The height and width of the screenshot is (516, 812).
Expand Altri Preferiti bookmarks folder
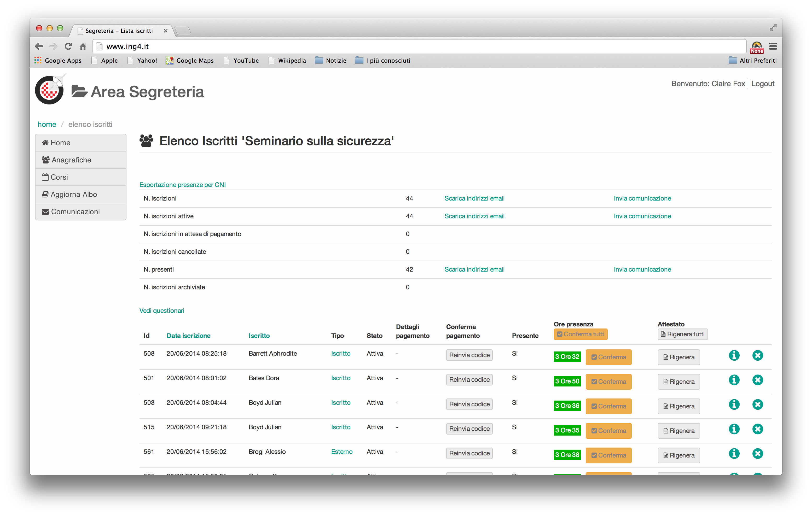pyautogui.click(x=752, y=60)
